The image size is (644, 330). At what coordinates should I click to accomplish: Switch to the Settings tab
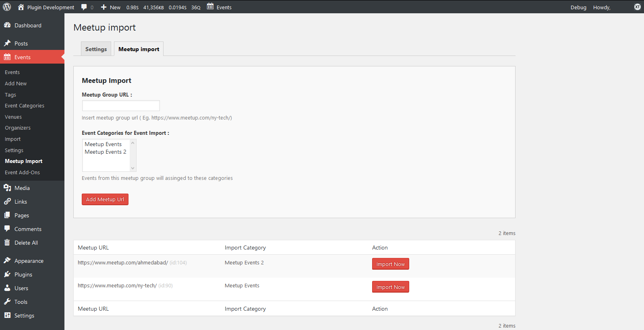point(96,49)
